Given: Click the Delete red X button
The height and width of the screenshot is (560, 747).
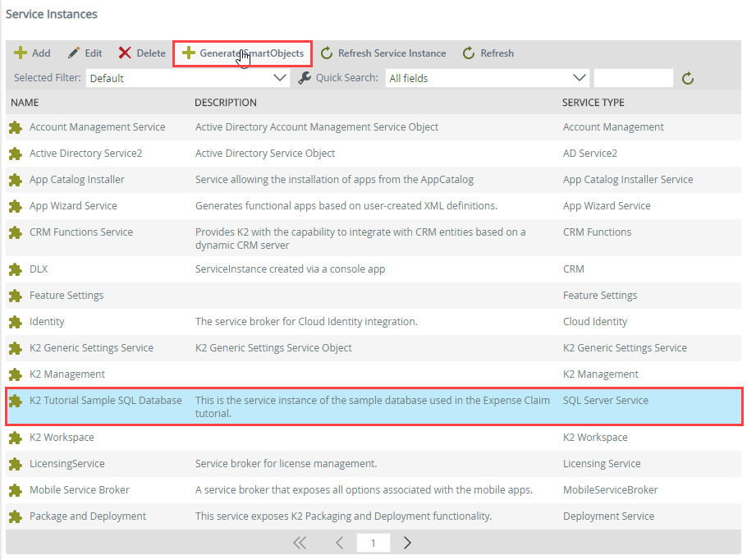Looking at the screenshot, I should 142,53.
